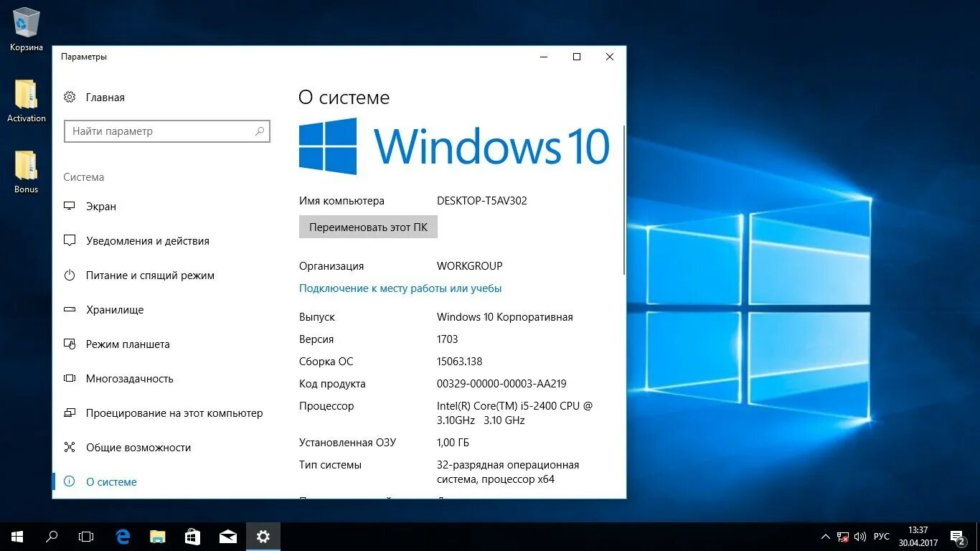The height and width of the screenshot is (551, 980).
Task: Click the OS build value 15063.138
Action: pyautogui.click(x=459, y=362)
